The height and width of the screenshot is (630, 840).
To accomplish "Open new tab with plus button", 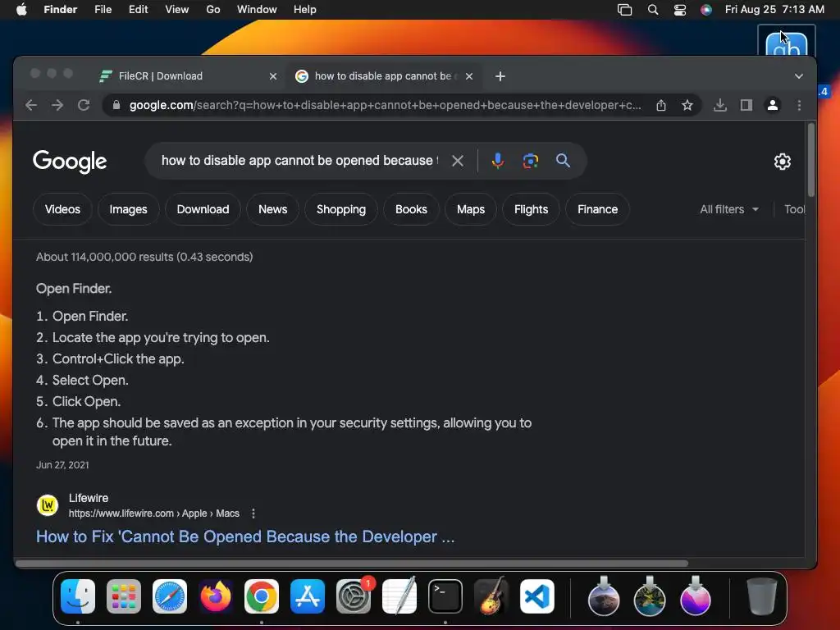I will point(500,76).
